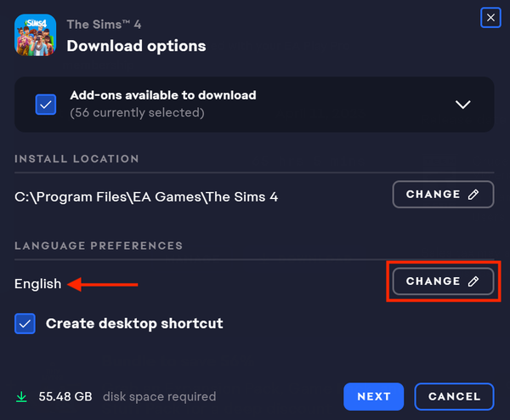The width and height of the screenshot is (510, 420).
Task: Click the C:\Program Files install path text
Action: click(x=146, y=197)
